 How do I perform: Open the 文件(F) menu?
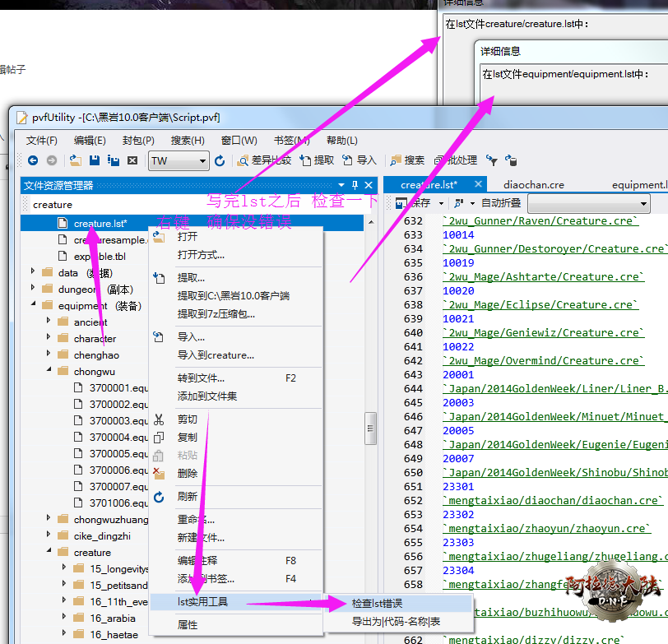click(41, 141)
